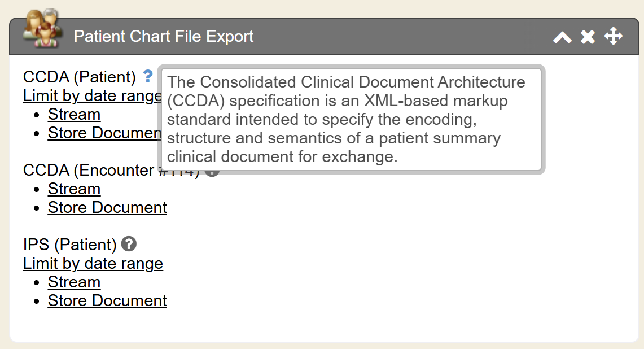Click the Patient Chart File Export title
The height and width of the screenshot is (349, 644).
(164, 37)
